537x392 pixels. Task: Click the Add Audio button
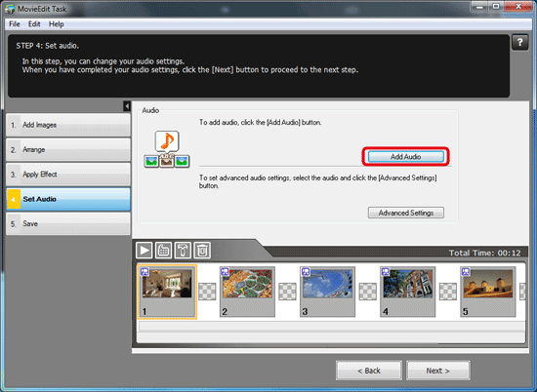(x=406, y=157)
